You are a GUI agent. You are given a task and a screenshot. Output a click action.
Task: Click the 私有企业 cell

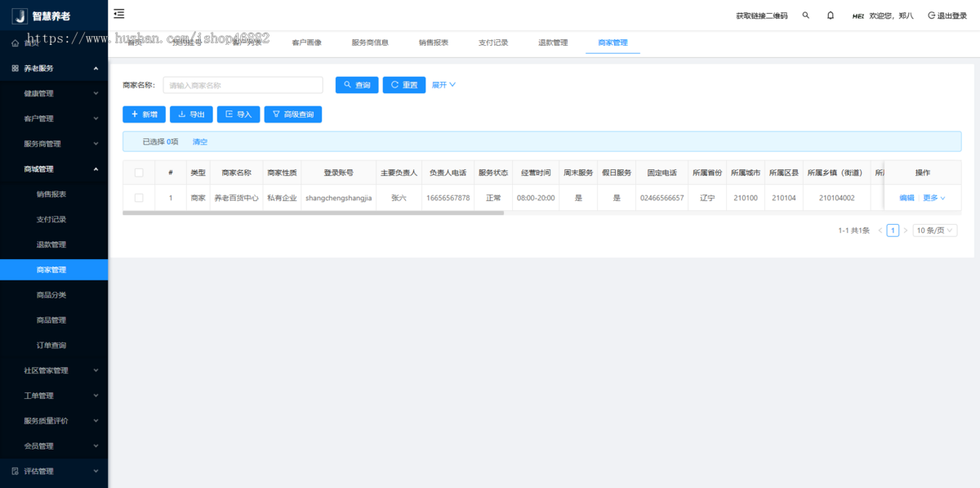coord(282,198)
